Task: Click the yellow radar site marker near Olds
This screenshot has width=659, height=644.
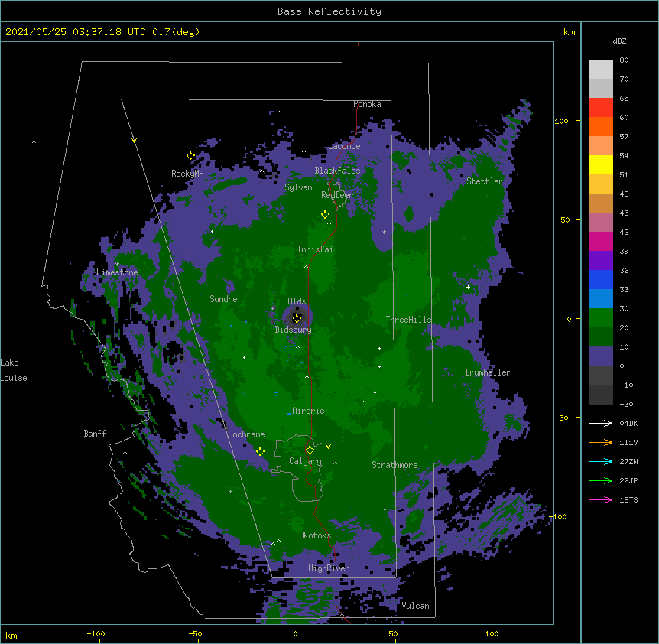Action: tap(297, 318)
